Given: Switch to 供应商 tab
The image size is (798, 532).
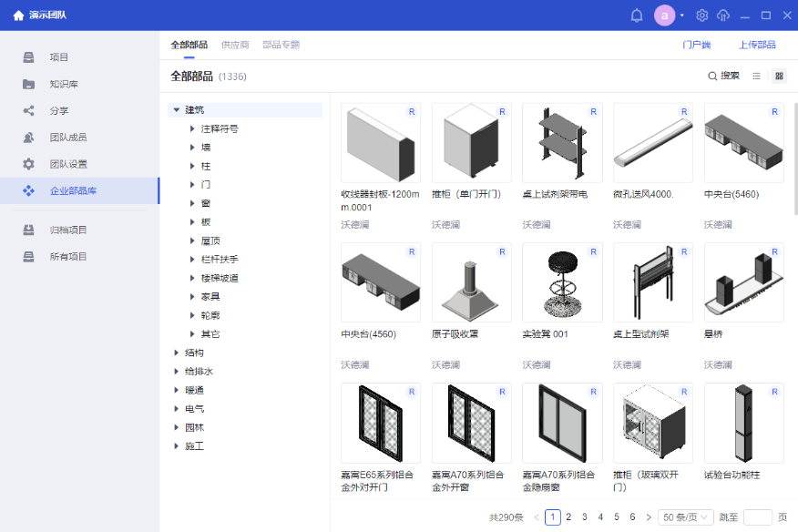Looking at the screenshot, I should click(x=235, y=45).
